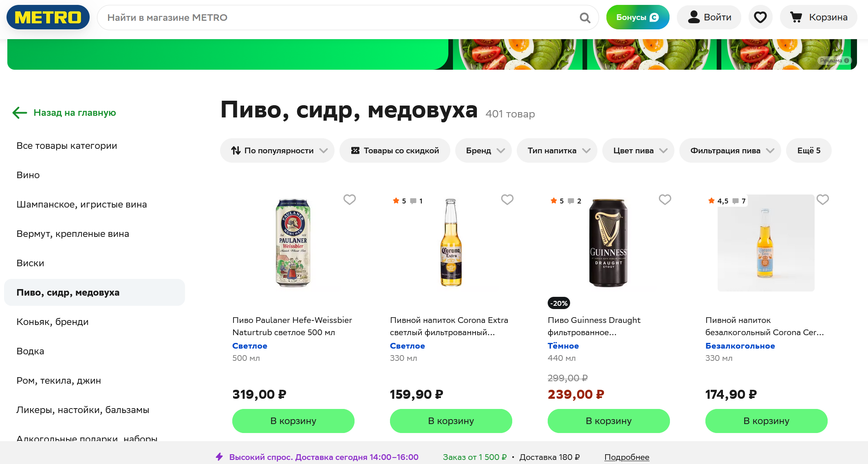The image size is (868, 464).
Task: Open the По популярности sort dropdown
Action: [277, 150]
